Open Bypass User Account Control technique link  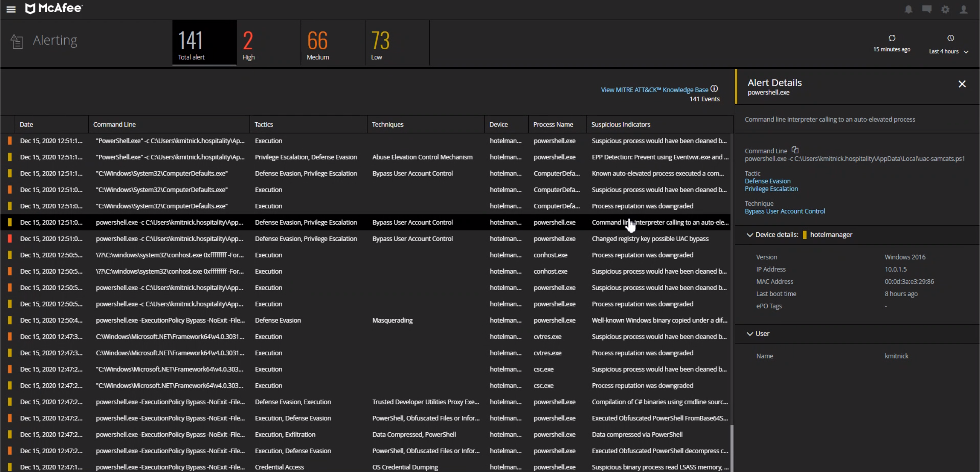coord(785,211)
